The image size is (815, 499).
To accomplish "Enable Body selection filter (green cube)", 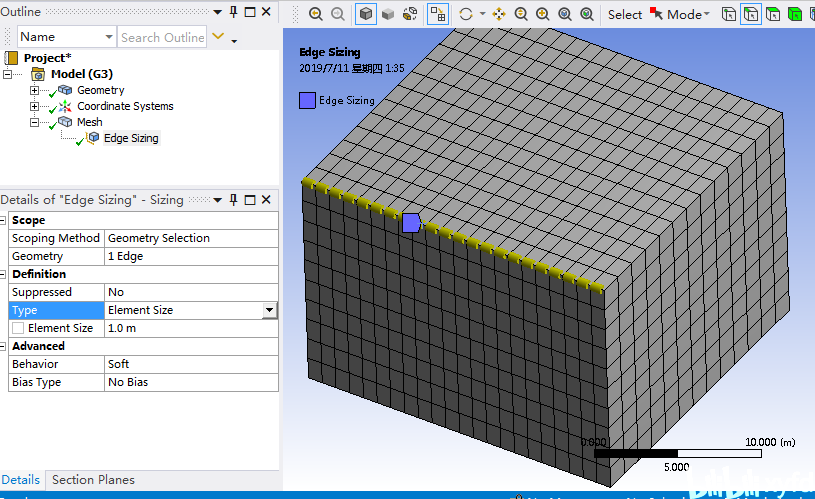I will point(795,14).
